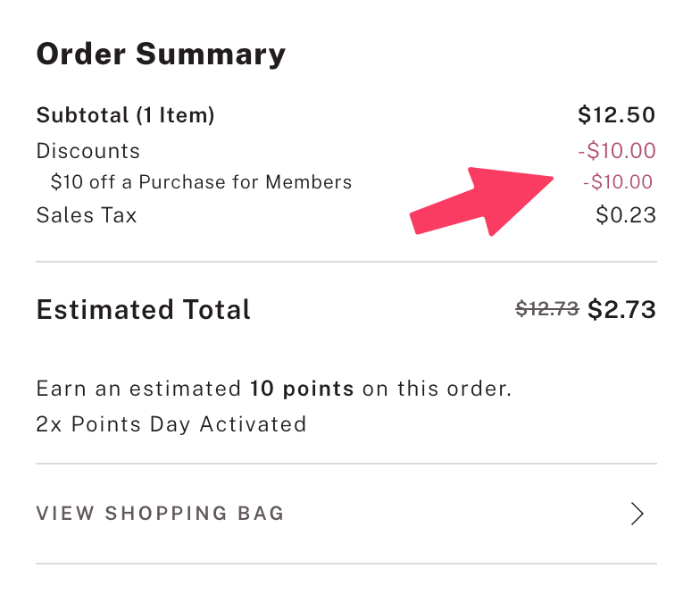Viewport: 700px width, 611px height.
Task: Select the Discounts row label
Action: coord(87,151)
